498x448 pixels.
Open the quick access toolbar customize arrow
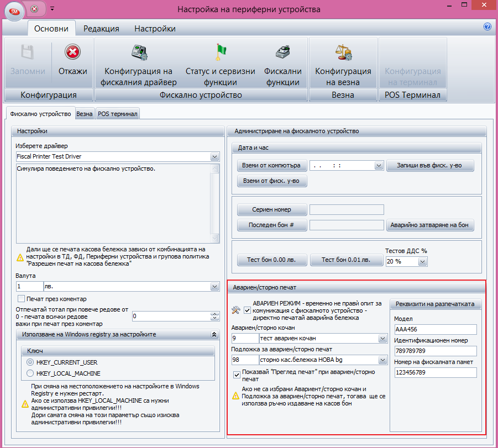(x=52, y=9)
